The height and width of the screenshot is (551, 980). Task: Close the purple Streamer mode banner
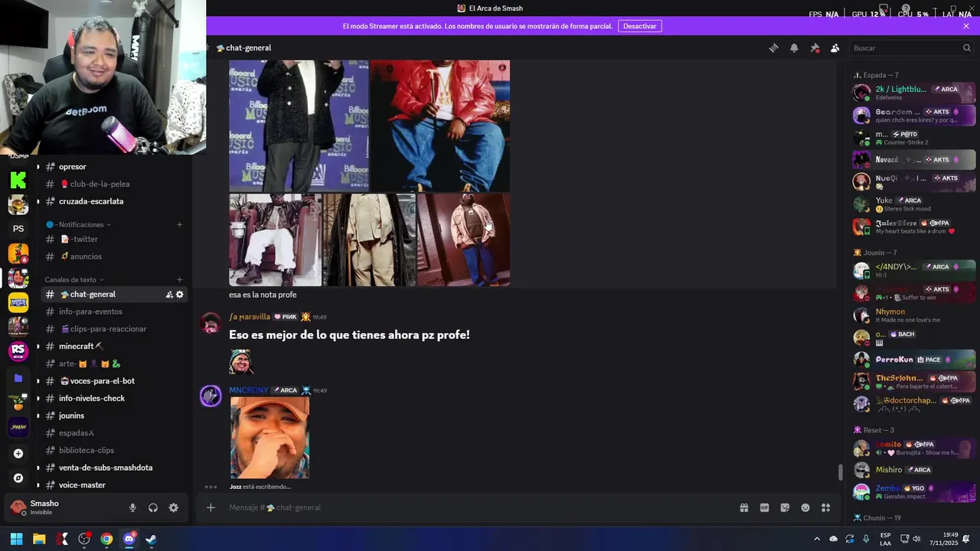[x=966, y=26]
